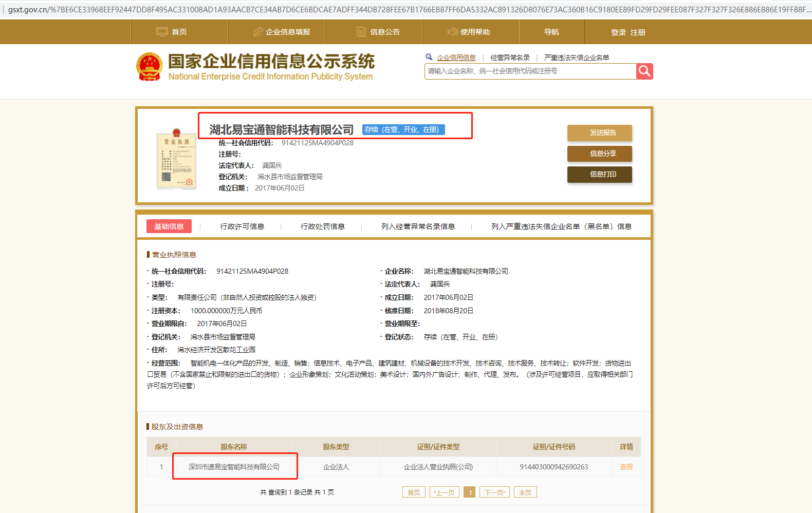Switch to the 列入经营异常名录信息 tab
The width and height of the screenshot is (812, 513).
pyautogui.click(x=418, y=226)
